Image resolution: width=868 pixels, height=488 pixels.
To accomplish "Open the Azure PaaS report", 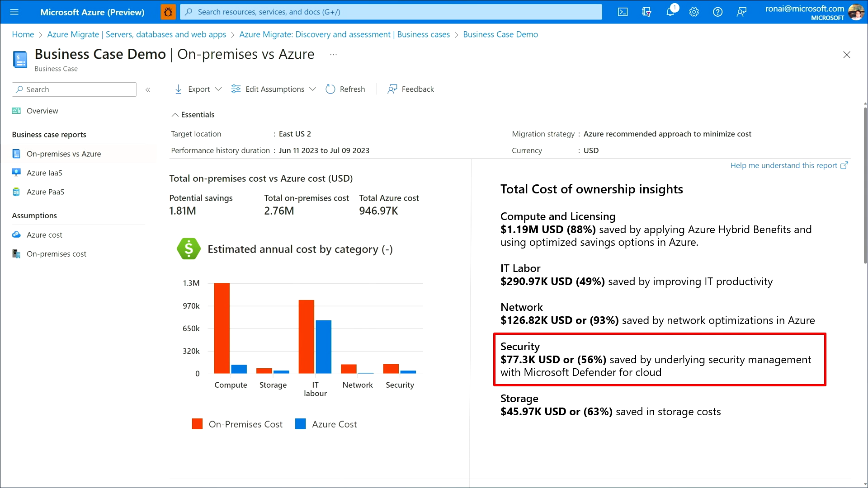I will (x=45, y=192).
